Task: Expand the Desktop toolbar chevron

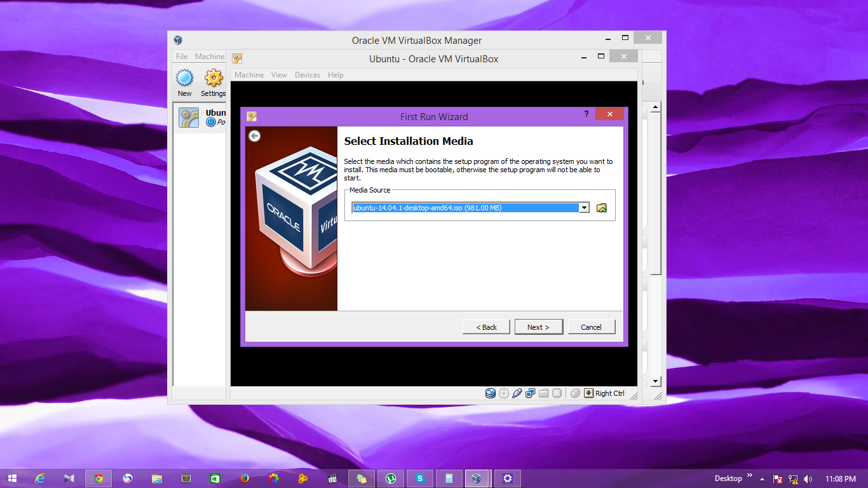Action: point(750,476)
